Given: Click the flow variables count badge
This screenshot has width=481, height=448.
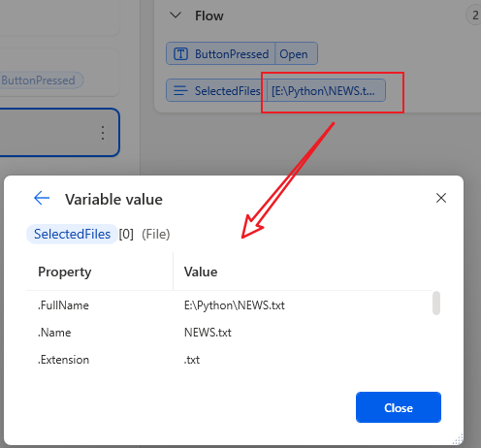Looking at the screenshot, I should (474, 16).
